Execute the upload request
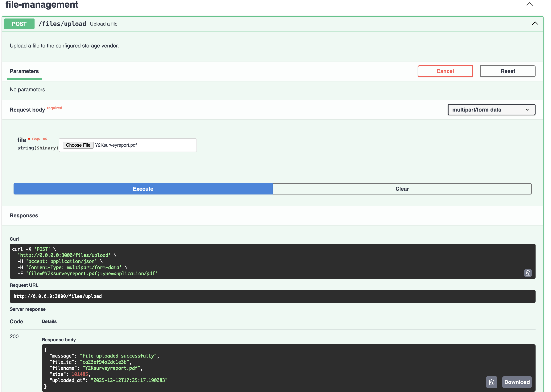The height and width of the screenshot is (392, 551). click(143, 189)
